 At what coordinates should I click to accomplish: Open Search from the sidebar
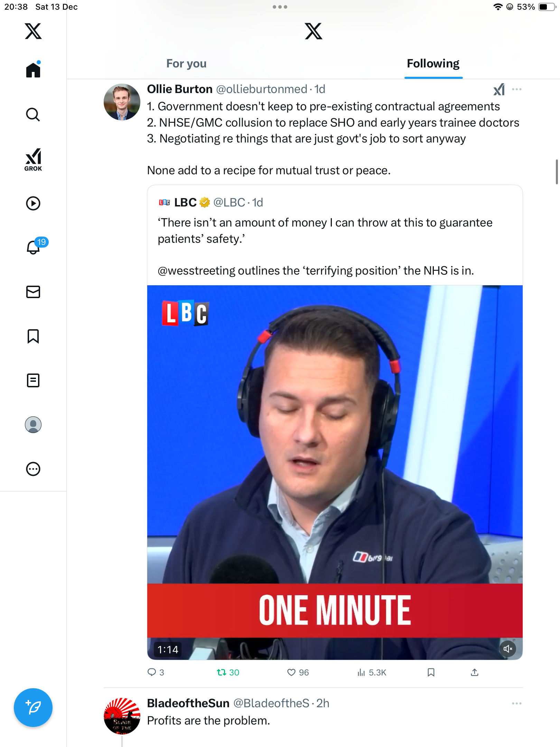tap(33, 114)
